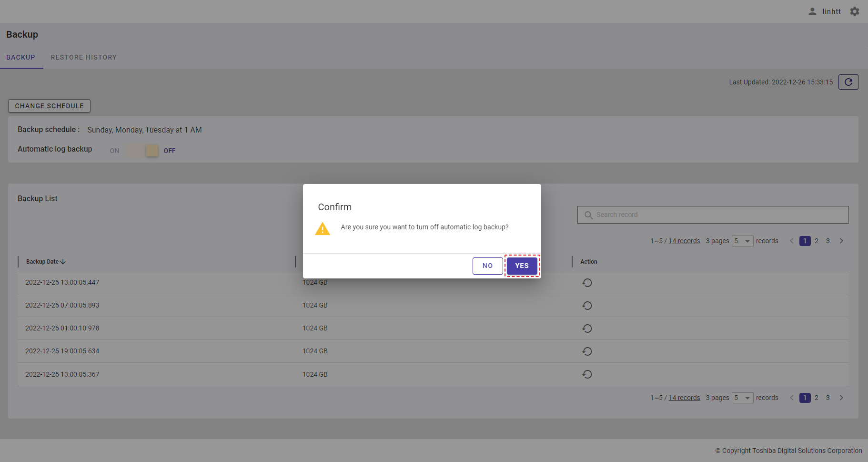Click the linhtt user profile icon
The width and height of the screenshot is (868, 462).
click(812, 11)
